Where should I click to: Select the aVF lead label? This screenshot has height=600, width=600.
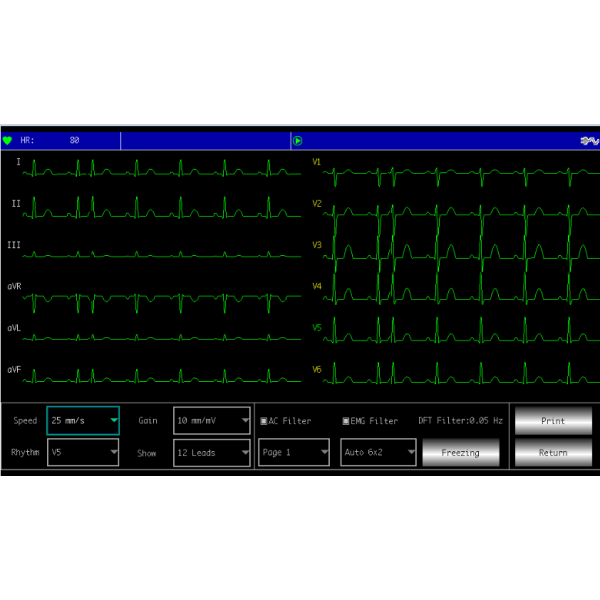pos(14,370)
